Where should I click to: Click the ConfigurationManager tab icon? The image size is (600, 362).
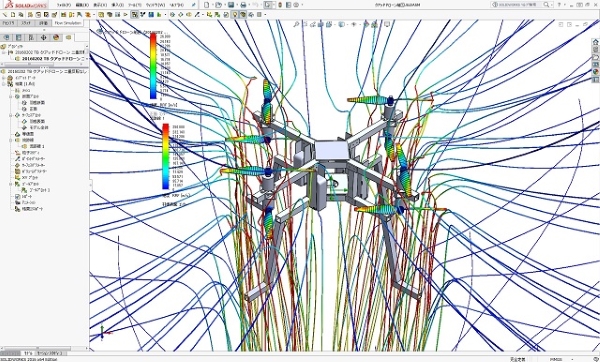click(x=31, y=38)
